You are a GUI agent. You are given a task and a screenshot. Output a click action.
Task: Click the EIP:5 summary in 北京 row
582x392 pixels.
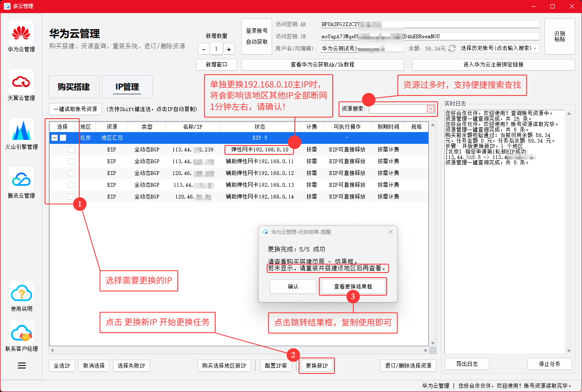tap(260, 138)
